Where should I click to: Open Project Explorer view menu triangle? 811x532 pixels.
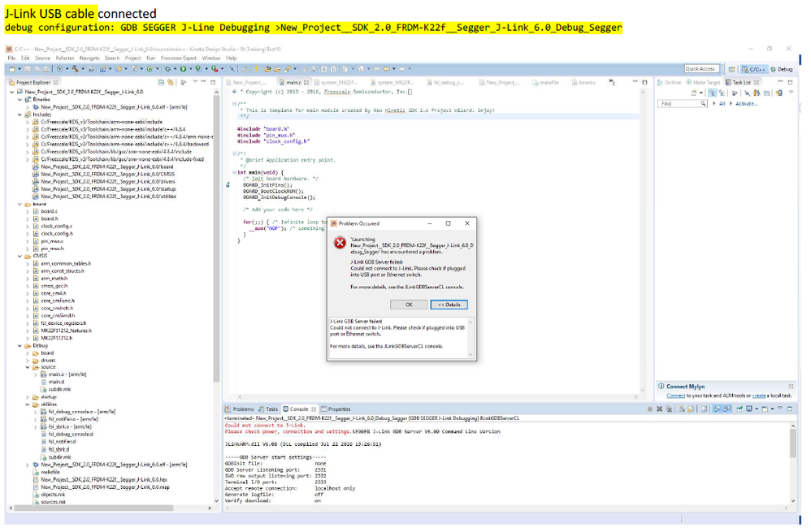(x=196, y=82)
